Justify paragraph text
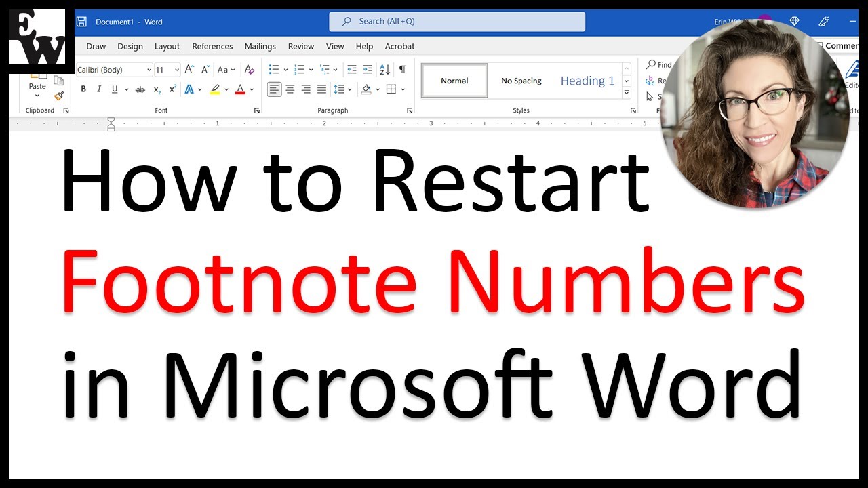 [321, 89]
